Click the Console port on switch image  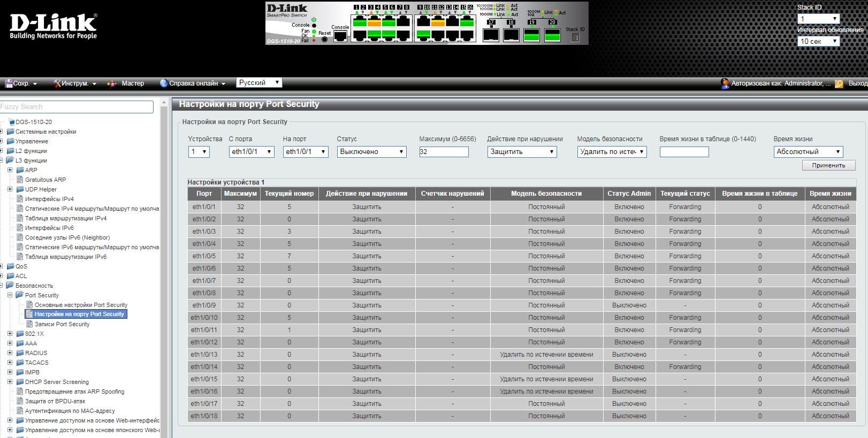pos(340,36)
